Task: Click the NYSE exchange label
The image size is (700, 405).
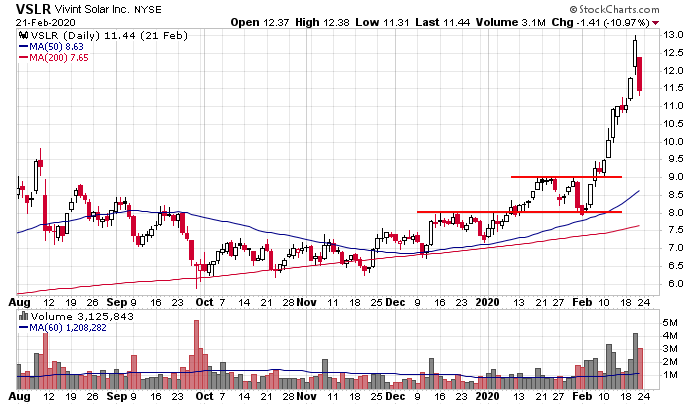Action: coord(148,10)
